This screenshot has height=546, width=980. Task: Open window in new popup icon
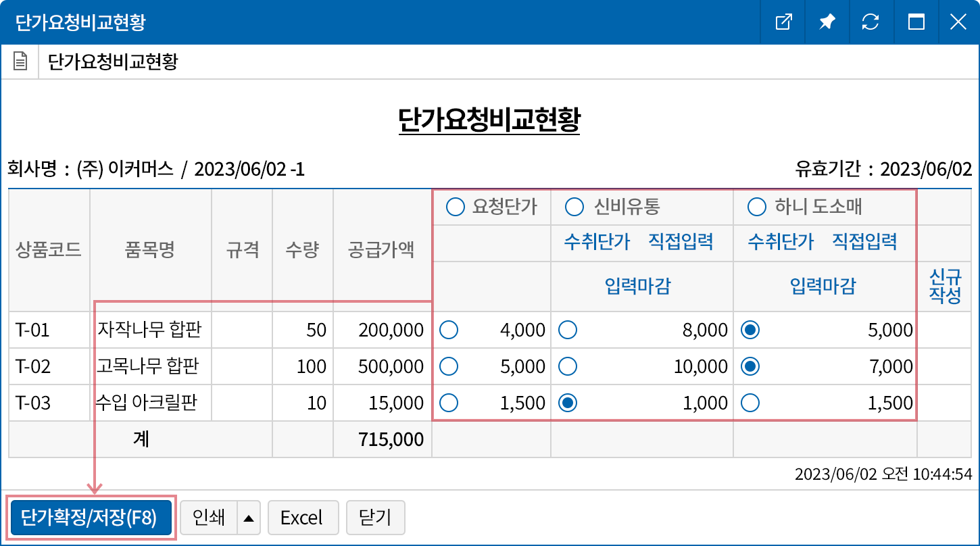pyautogui.click(x=783, y=22)
